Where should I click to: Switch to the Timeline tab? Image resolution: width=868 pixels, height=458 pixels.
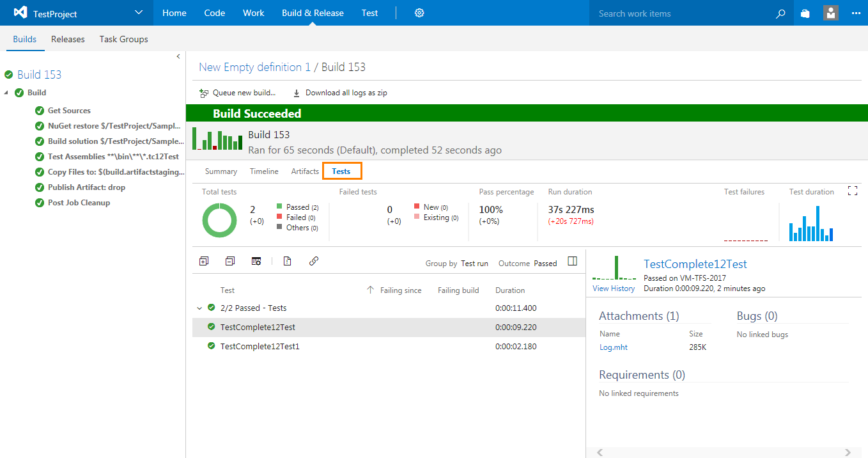point(264,171)
